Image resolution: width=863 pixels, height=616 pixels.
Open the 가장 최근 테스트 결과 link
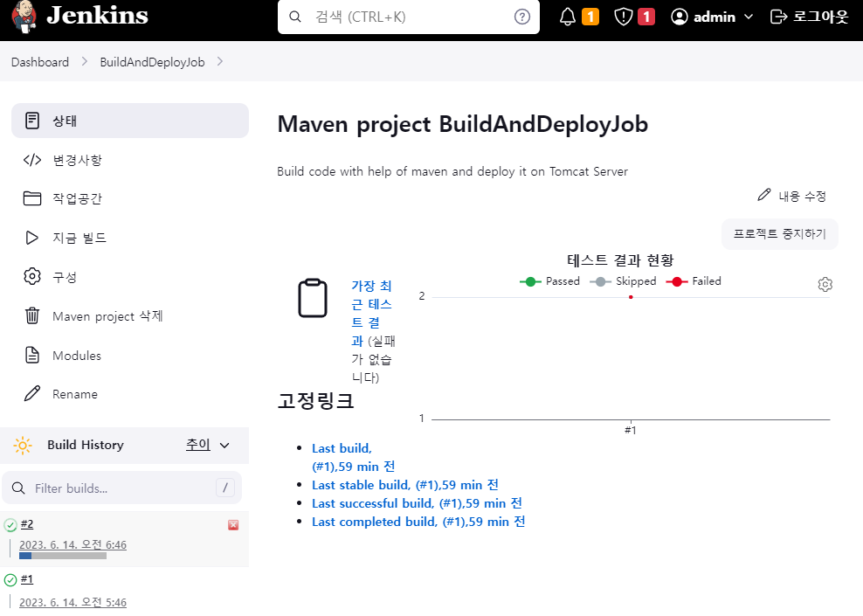click(x=371, y=313)
